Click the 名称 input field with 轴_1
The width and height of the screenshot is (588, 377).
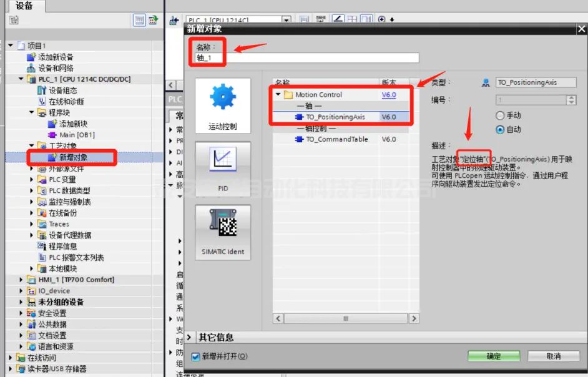tap(306, 58)
